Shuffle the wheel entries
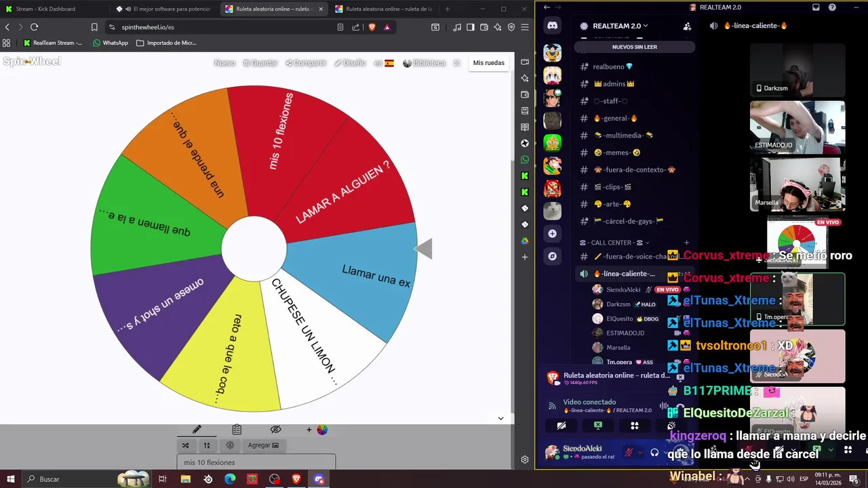Image resolution: width=868 pixels, height=488 pixels. pos(185,445)
